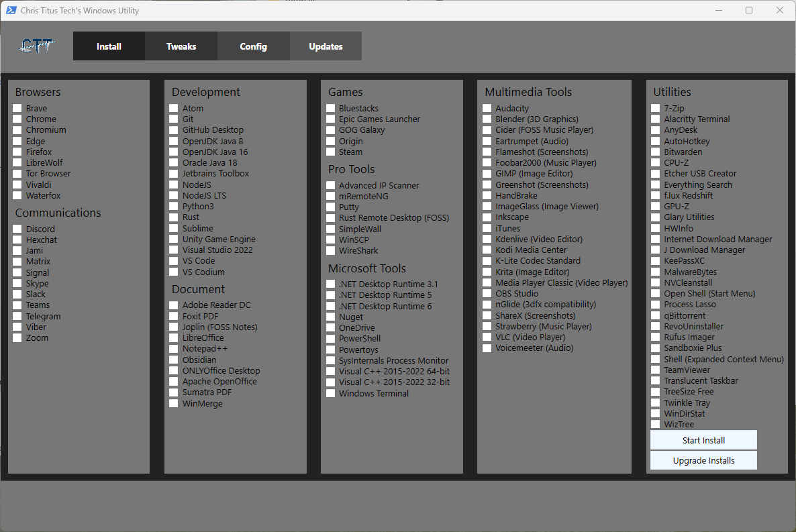Viewport: 796px width, 532px height.
Task: Go to the Updates tab
Action: 326,46
